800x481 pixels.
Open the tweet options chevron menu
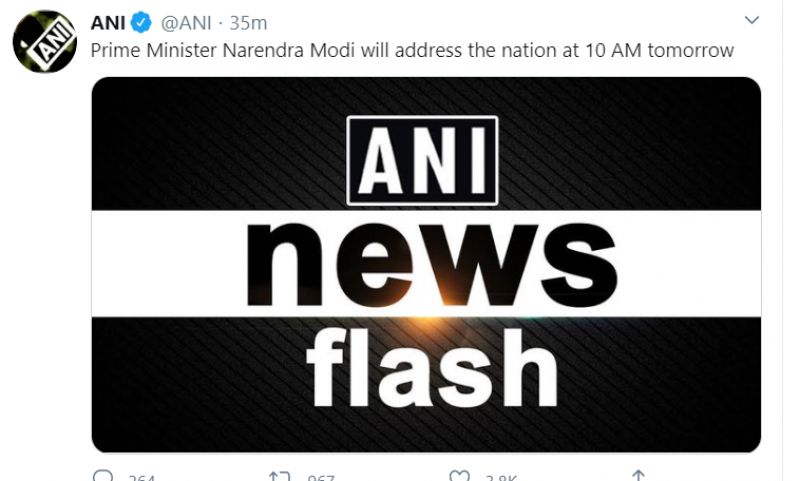tap(752, 20)
